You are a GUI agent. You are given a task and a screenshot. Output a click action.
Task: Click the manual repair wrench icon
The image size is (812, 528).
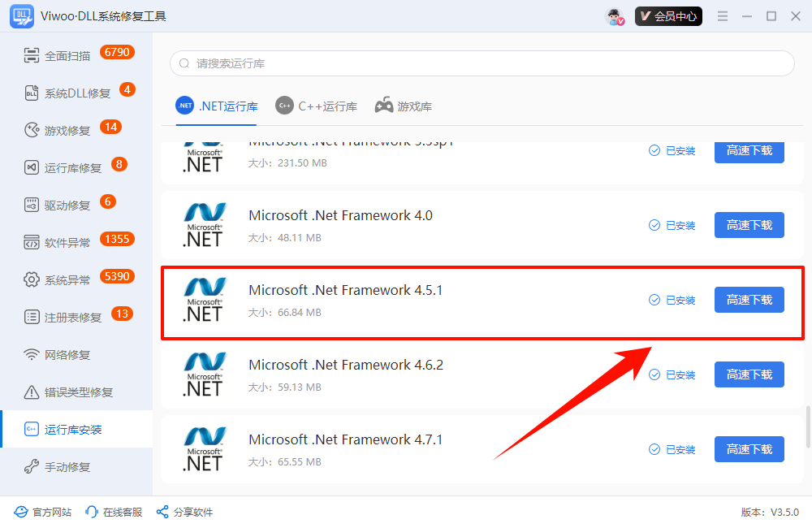tap(32, 467)
